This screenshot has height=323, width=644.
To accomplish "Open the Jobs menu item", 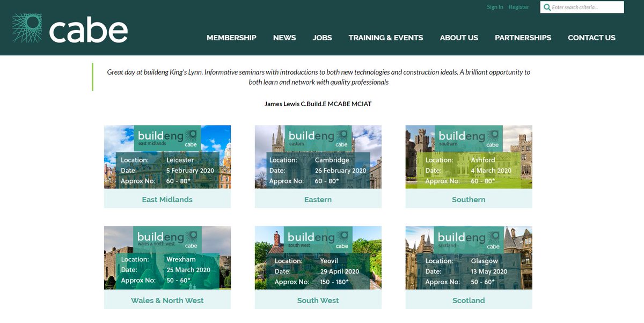I will click(323, 38).
